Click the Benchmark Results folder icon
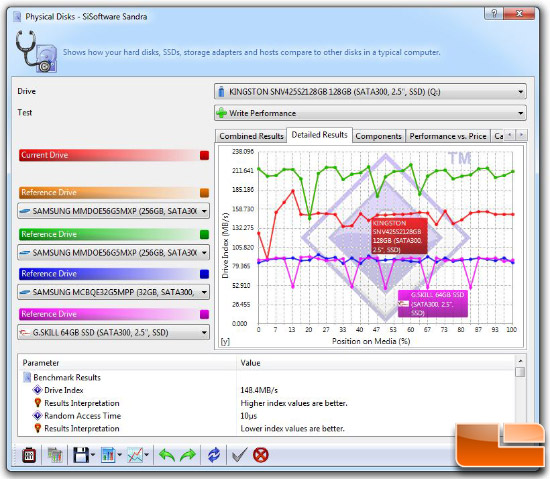Image resolution: width=550 pixels, height=479 pixels. 27,378
